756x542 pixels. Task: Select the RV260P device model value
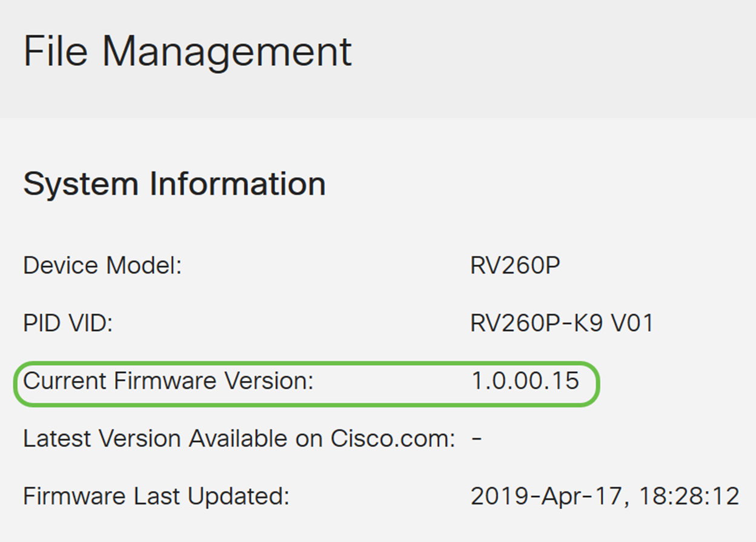[516, 266]
